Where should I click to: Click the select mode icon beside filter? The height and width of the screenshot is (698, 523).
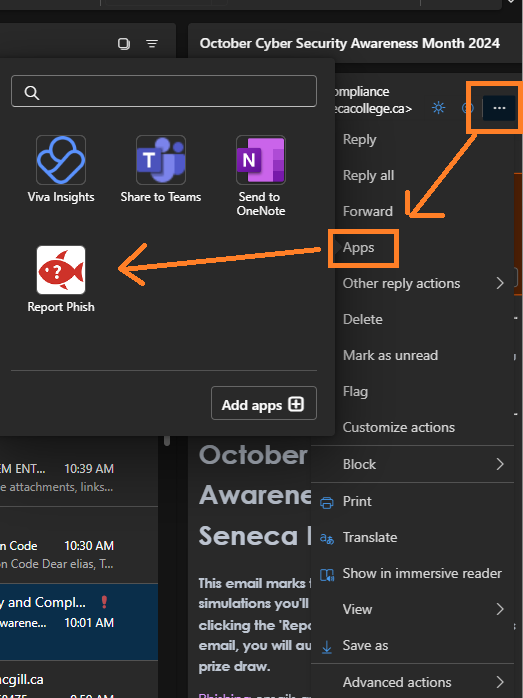click(x=124, y=44)
